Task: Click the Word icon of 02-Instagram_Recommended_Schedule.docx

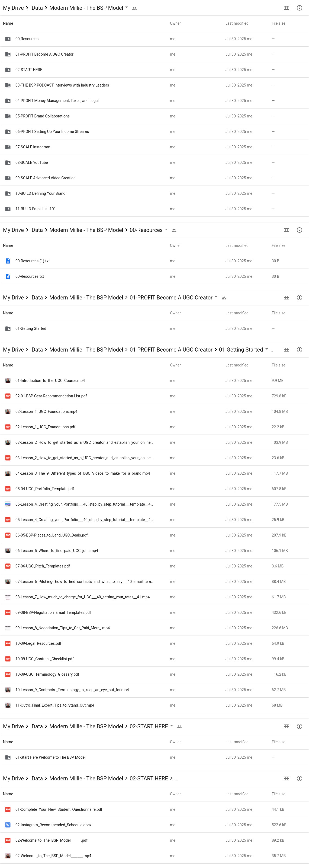Action: (8, 825)
